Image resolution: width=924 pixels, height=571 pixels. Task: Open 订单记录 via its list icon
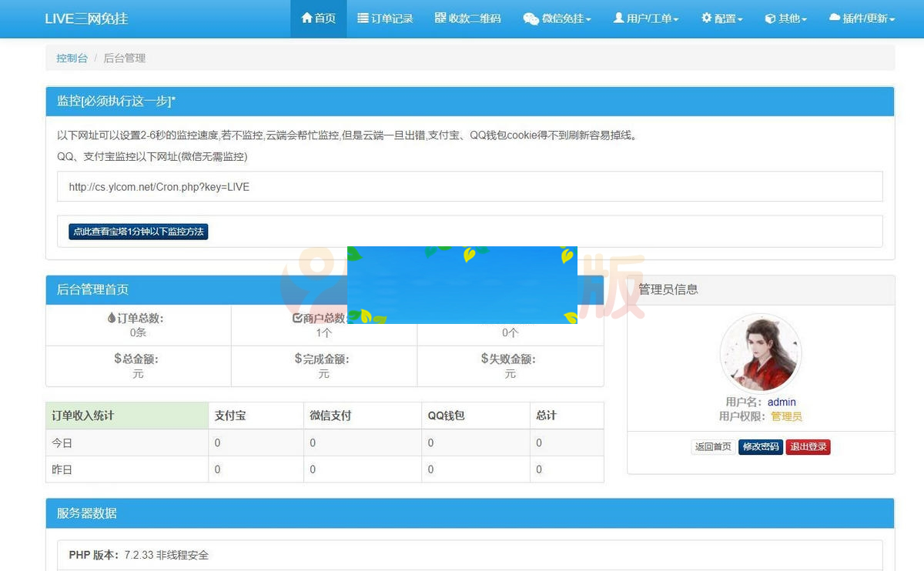pyautogui.click(x=362, y=18)
